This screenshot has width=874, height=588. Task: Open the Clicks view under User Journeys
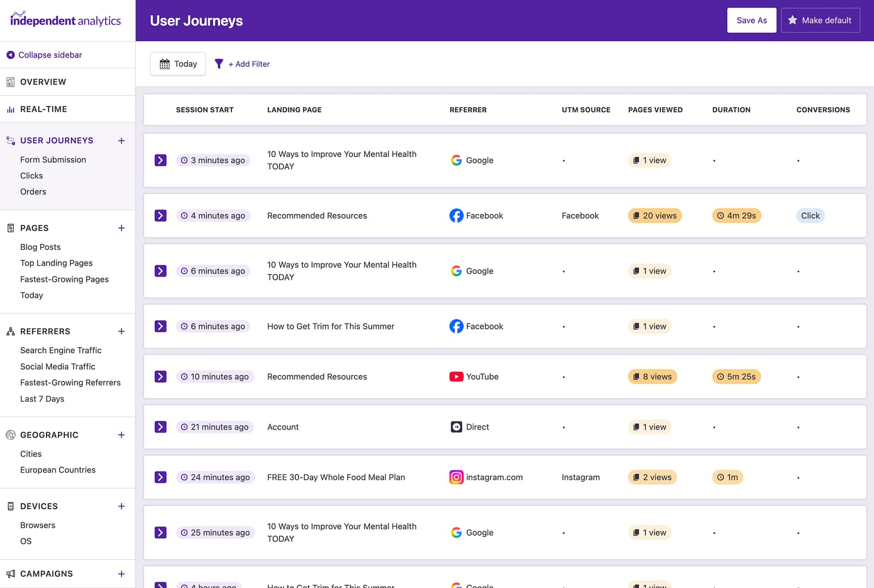pos(32,175)
